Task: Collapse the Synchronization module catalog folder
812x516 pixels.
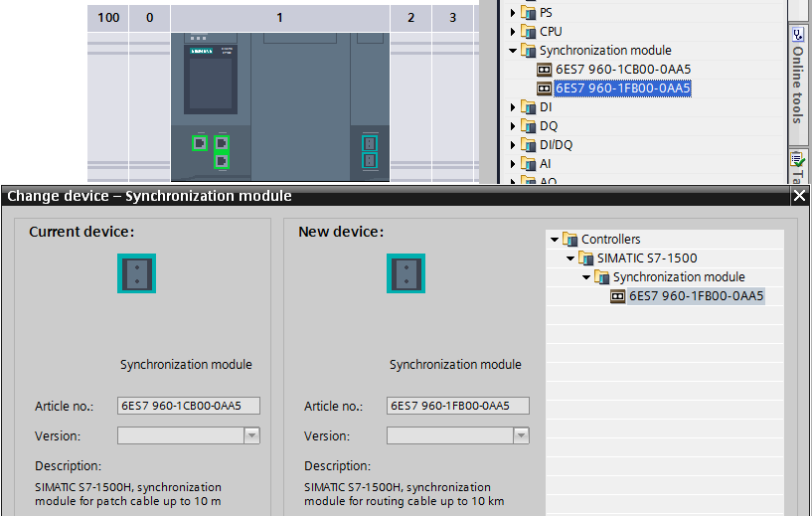Action: click(513, 51)
